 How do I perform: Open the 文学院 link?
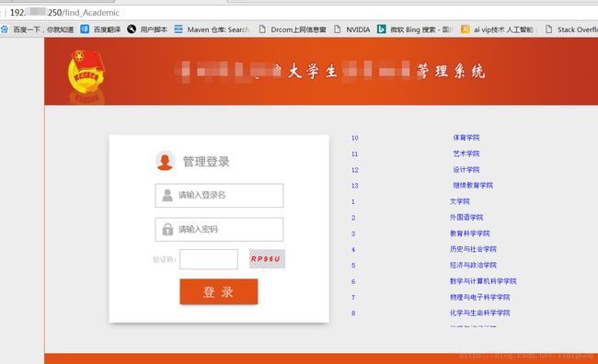pos(460,201)
